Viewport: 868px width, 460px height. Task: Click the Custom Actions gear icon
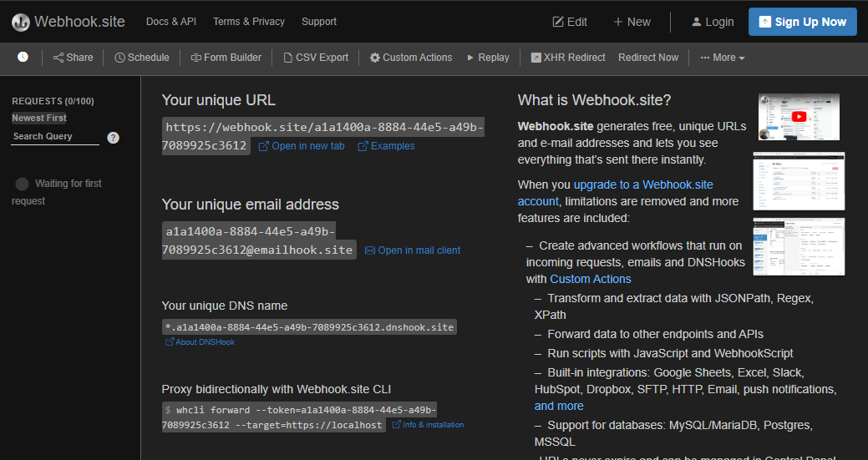375,58
